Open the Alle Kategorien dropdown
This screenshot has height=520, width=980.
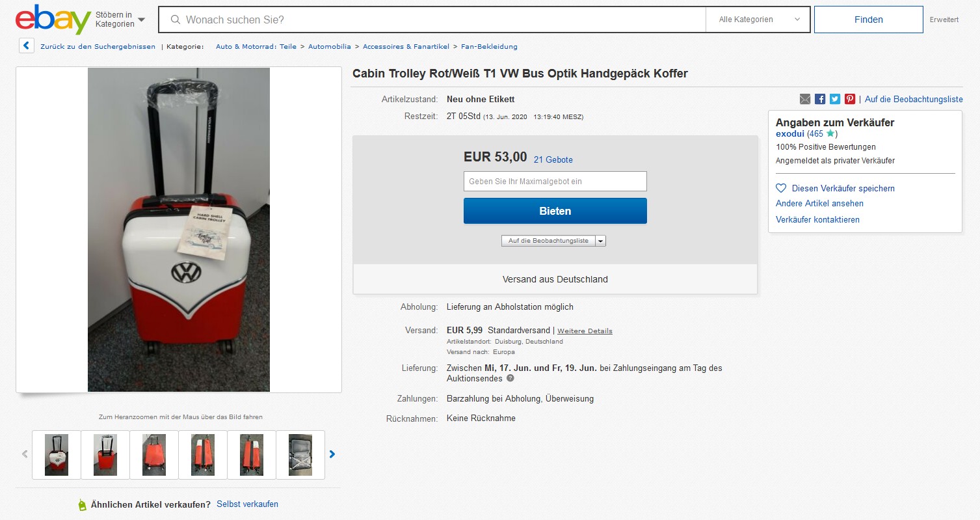tap(758, 20)
